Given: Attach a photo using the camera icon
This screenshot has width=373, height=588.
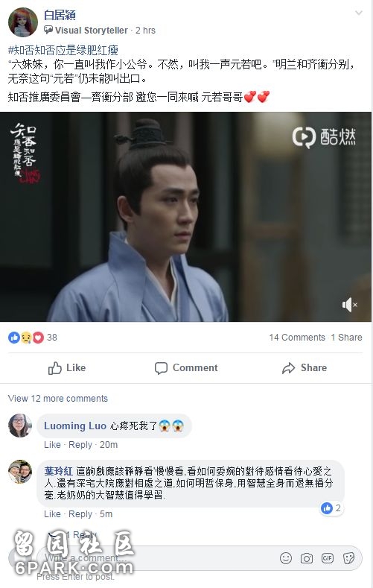Looking at the screenshot, I should [306, 558].
